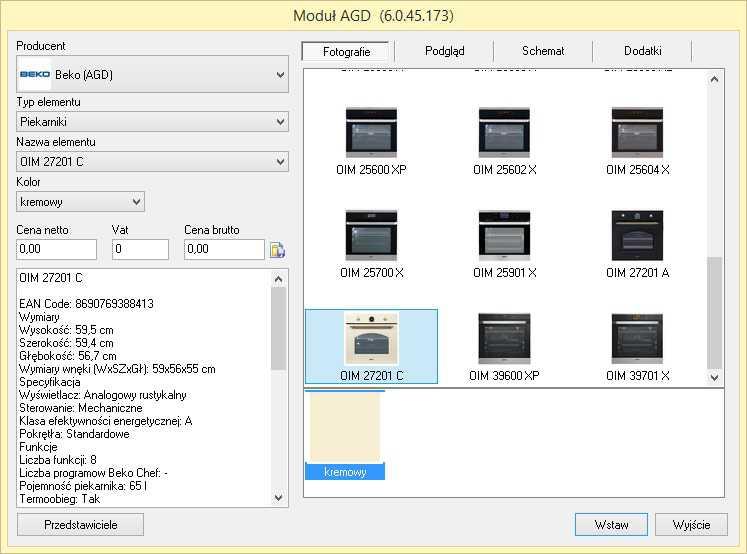Click the Głębokość: 56,7 cm line
747x554 pixels.
[x=68, y=356]
